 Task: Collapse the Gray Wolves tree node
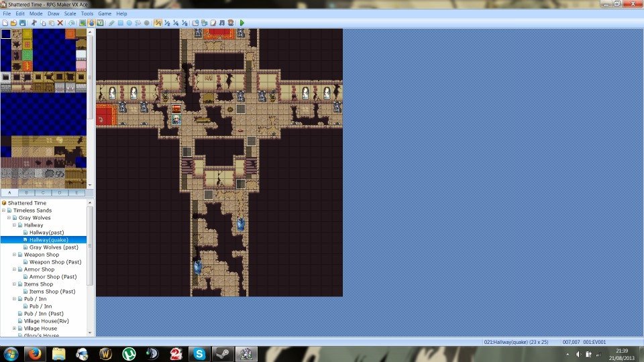9,218
